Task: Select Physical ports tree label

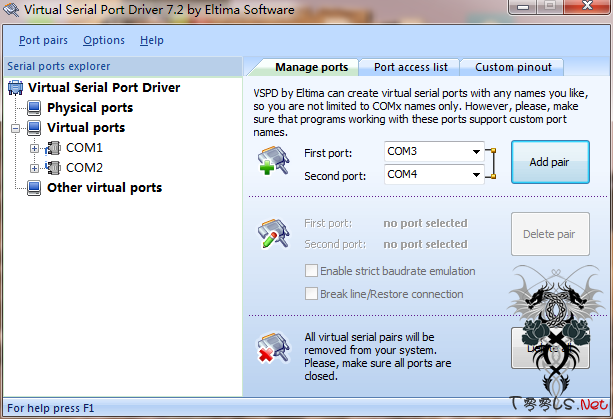Action: click(90, 108)
